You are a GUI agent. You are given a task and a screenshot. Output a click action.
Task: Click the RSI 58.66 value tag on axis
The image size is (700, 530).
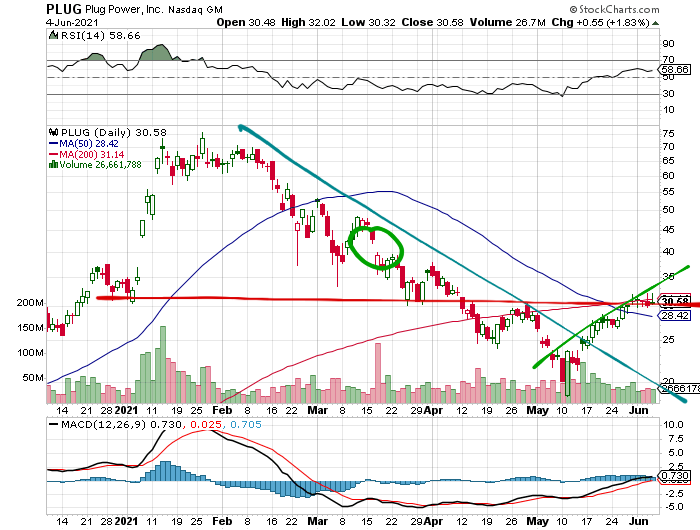click(675, 70)
